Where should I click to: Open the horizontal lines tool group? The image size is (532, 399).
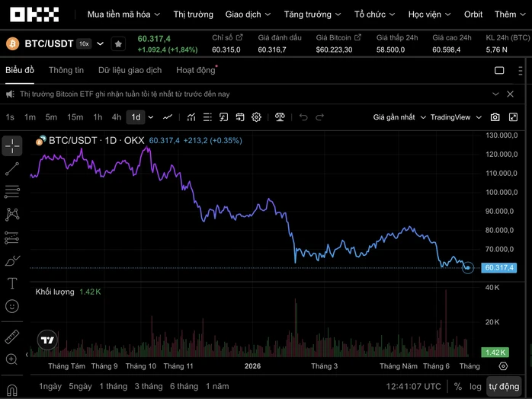click(12, 192)
